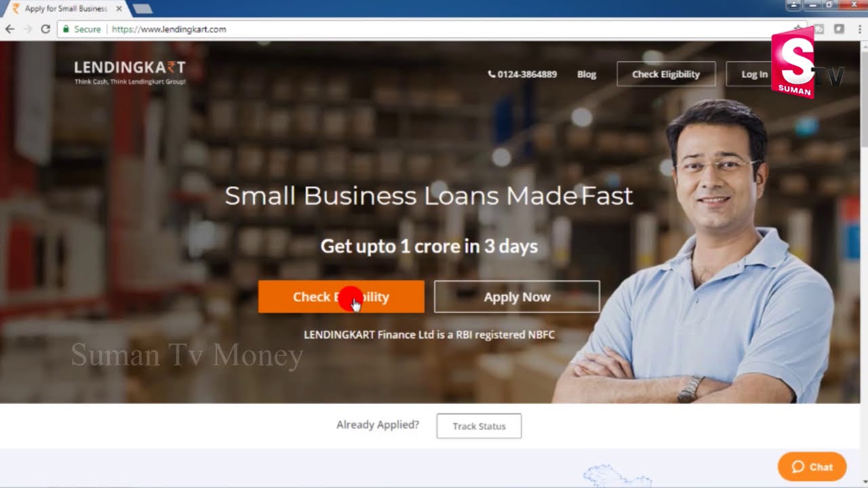Viewport: 868px width, 488px height.
Task: Open a new browser tab
Action: pyautogui.click(x=142, y=9)
